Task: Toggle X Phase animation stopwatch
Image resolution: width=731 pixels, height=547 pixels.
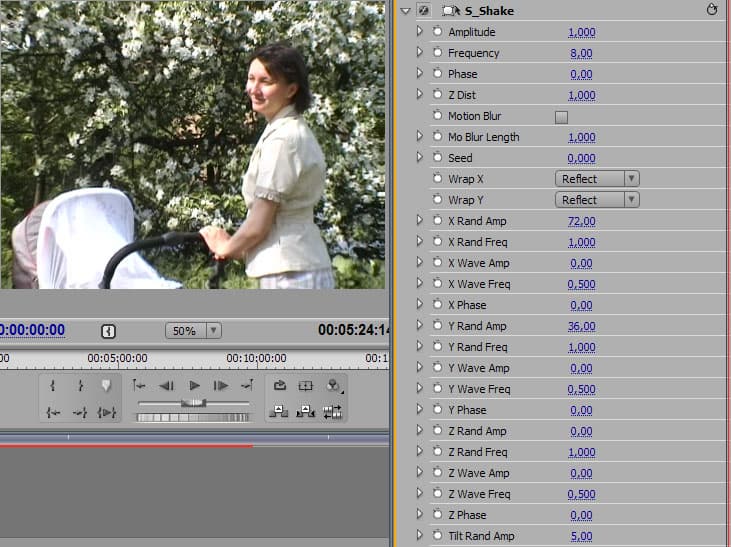Action: point(437,304)
